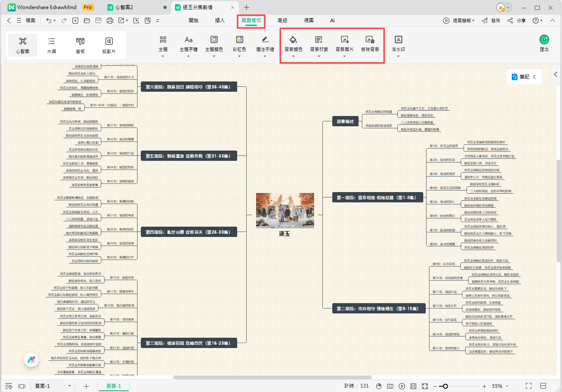This screenshot has height=392, width=562.
Task: Click the print icon in quick toolbar
Action: [110, 20]
